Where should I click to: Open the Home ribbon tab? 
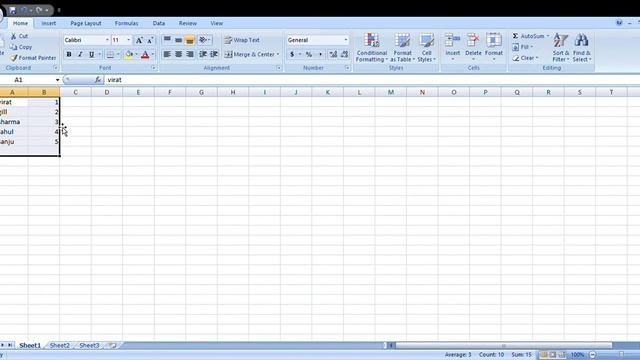(x=20, y=23)
